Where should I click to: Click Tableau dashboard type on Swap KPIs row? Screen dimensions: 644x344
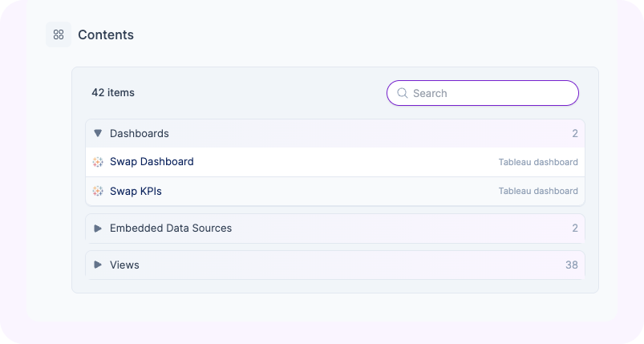[x=537, y=191]
